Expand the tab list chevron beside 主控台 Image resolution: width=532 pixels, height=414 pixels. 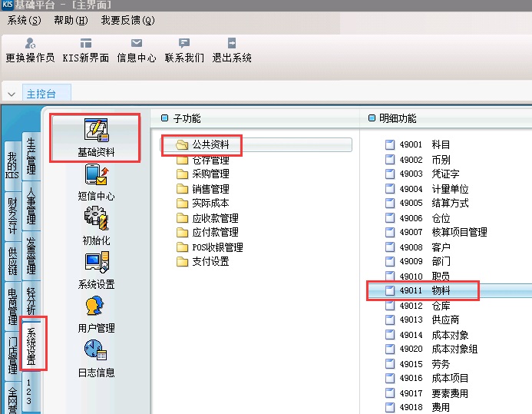pos(12,94)
